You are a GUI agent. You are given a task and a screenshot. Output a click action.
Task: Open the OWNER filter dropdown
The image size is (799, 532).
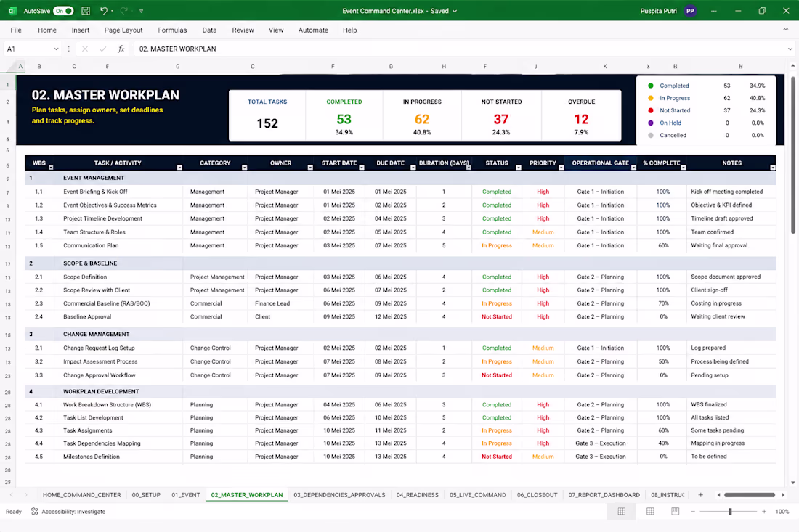pyautogui.click(x=310, y=168)
